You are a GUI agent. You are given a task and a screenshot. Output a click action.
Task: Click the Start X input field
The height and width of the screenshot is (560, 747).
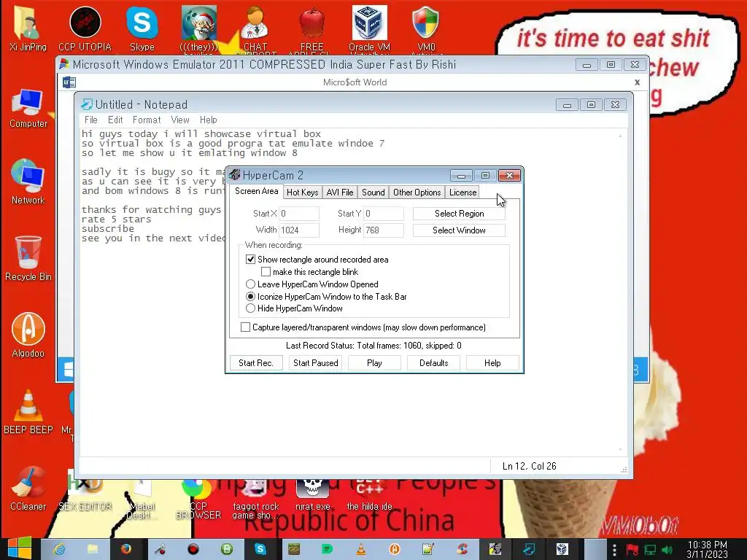click(x=298, y=214)
